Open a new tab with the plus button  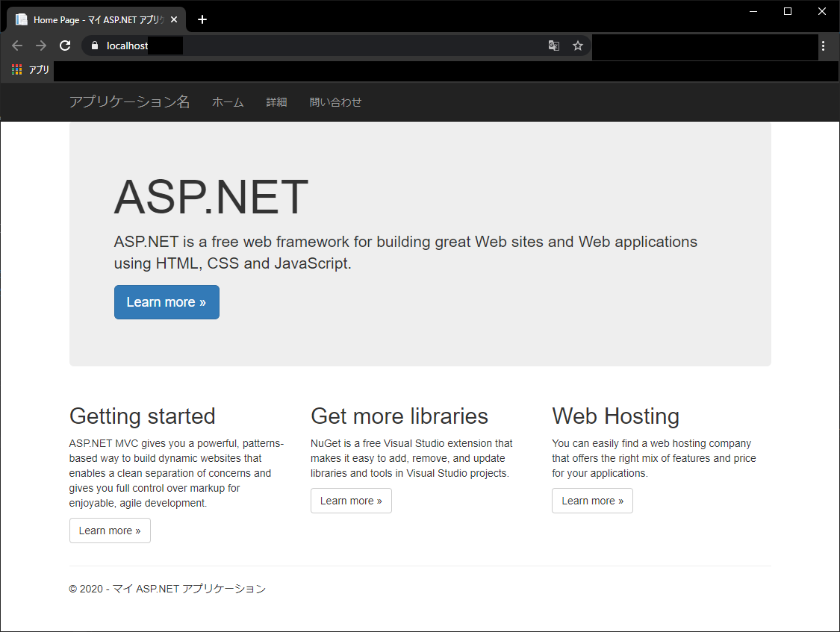pyautogui.click(x=202, y=20)
